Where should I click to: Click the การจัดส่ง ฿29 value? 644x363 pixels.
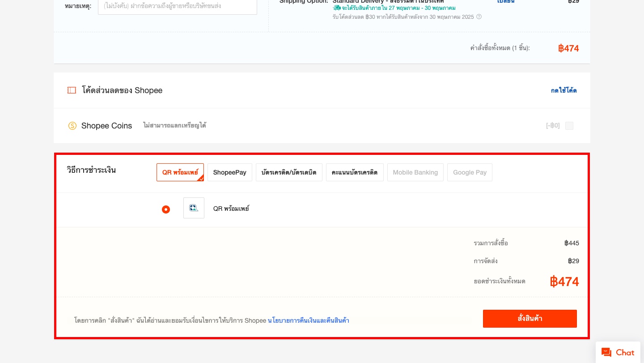click(x=573, y=261)
